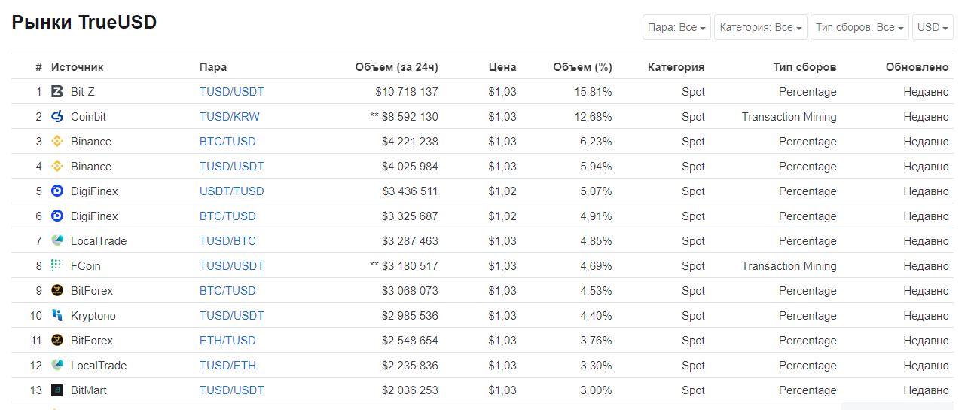Viewport: 980px width, 410px height.
Task: Sort by the "Источник" column header
Action: tap(77, 67)
